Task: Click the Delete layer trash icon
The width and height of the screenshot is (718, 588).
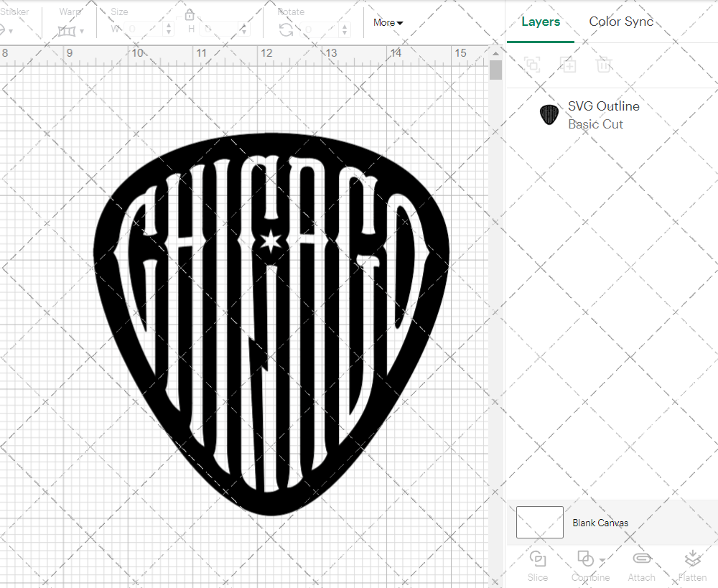Action: pyautogui.click(x=603, y=65)
